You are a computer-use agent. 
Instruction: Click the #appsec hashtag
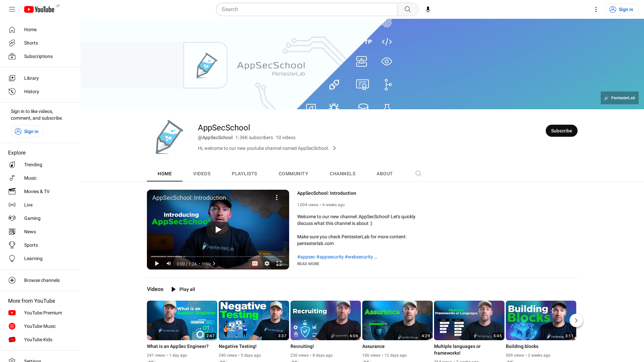pyautogui.click(x=306, y=257)
